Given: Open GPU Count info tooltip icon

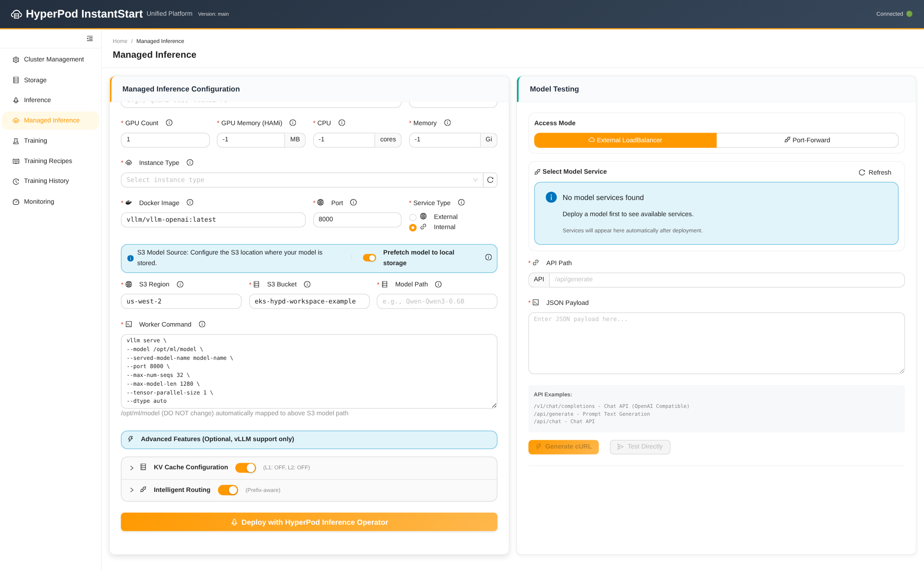Looking at the screenshot, I should pyautogui.click(x=169, y=123).
